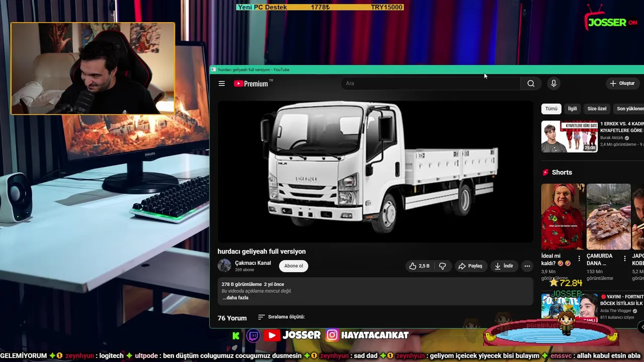Viewport: 644px width, 362px height.
Task: Click the YouTube icon in overlay bar
Action: [x=272, y=335]
